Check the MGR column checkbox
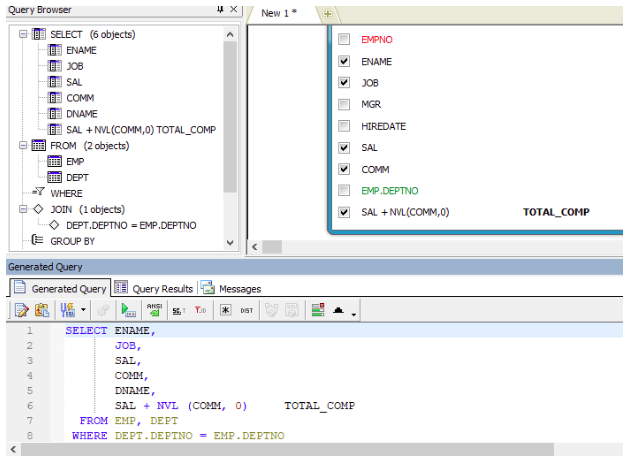The height and width of the screenshot is (461, 627). [344, 104]
